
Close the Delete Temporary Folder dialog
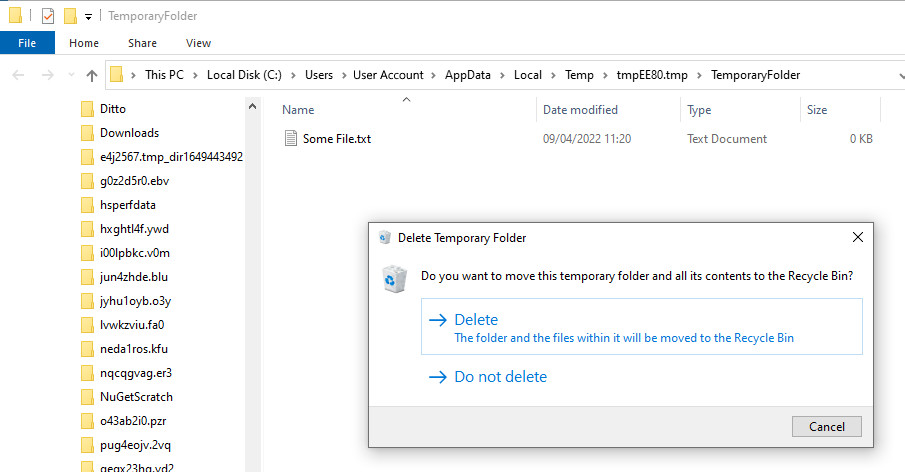click(858, 237)
